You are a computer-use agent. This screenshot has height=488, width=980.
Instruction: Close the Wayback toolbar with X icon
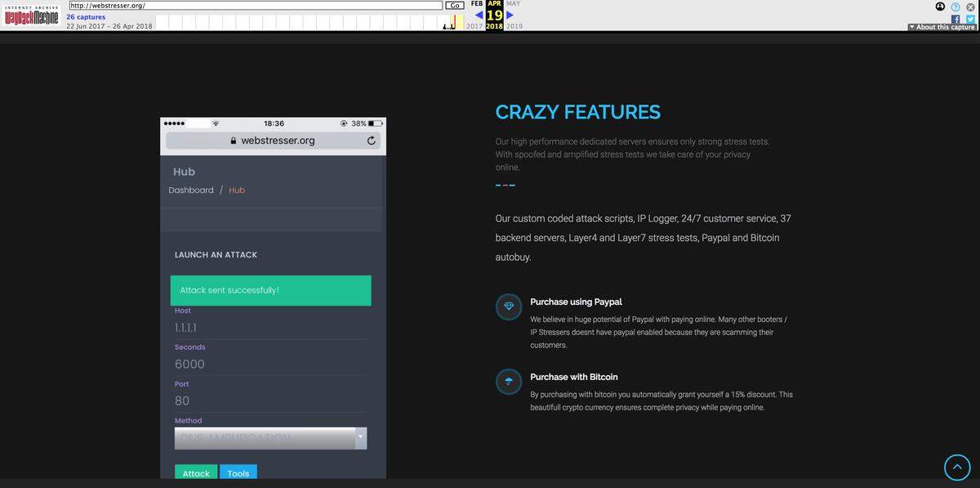[x=970, y=7]
